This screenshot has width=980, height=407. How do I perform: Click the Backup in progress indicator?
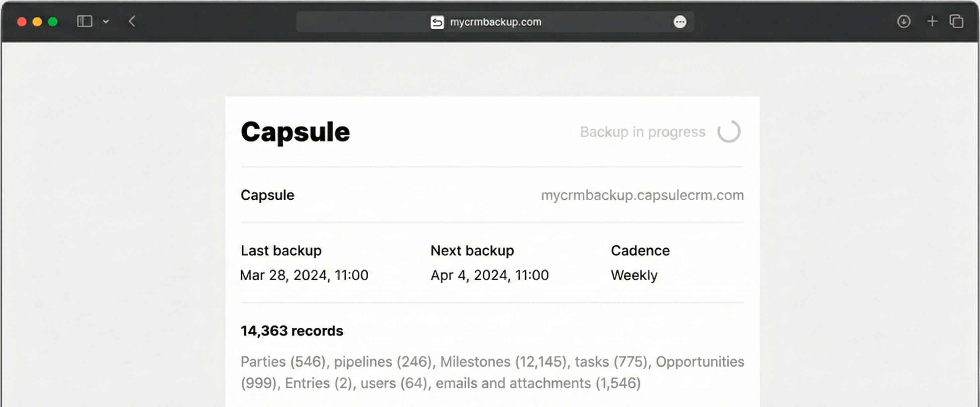point(642,131)
